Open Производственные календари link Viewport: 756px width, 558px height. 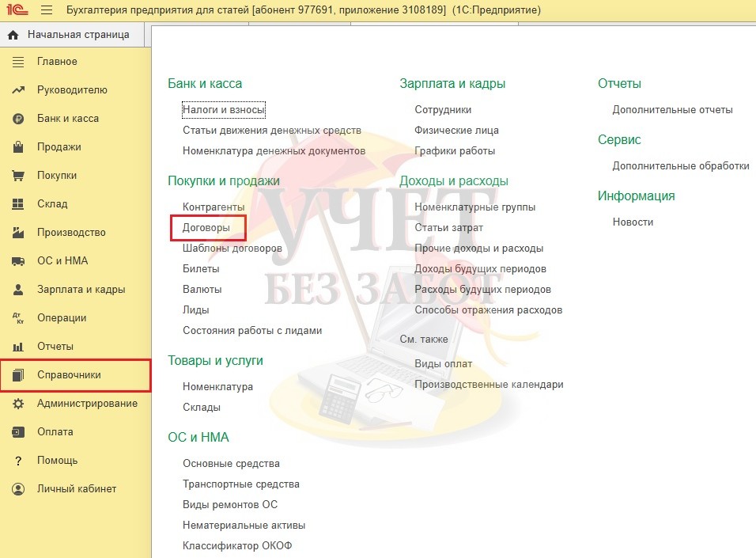489,385
